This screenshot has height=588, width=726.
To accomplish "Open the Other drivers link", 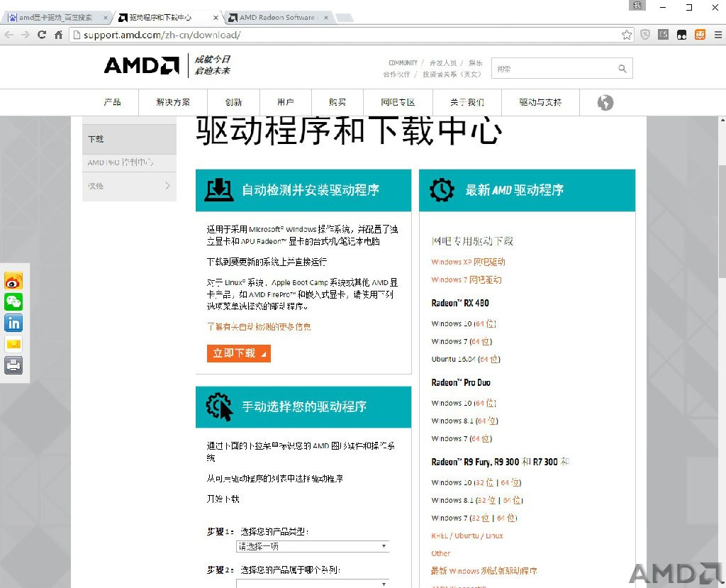I will (x=441, y=553).
